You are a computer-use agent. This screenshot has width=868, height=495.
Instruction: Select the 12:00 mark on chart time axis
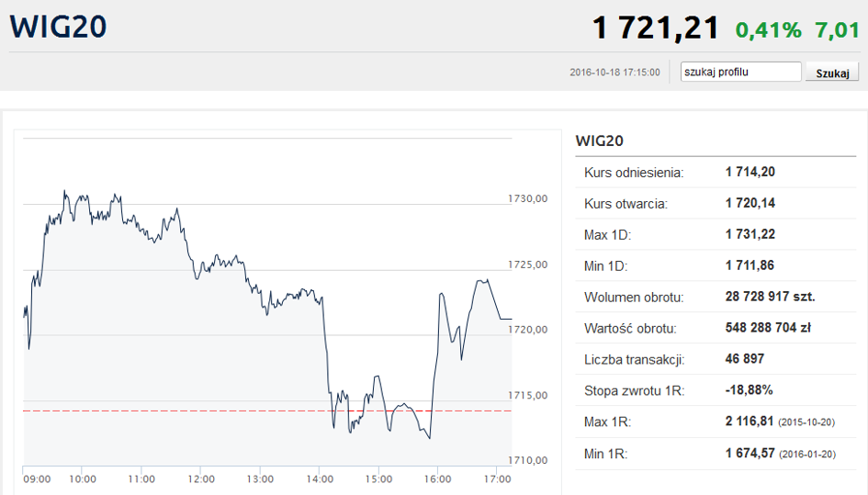[201, 478]
